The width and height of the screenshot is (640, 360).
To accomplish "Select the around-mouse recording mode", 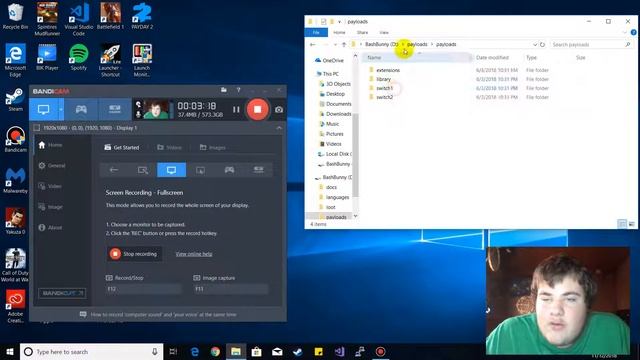I will [x=200, y=170].
